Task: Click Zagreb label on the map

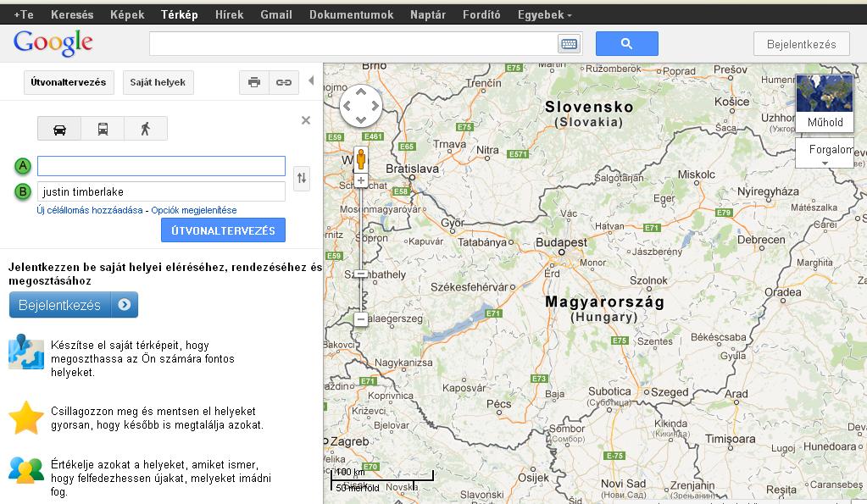Action: 349,441
